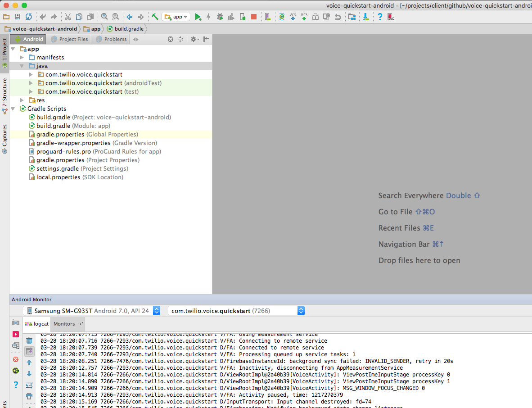Expand the manifests folder
This screenshot has width=532, height=408.
(x=21, y=57)
